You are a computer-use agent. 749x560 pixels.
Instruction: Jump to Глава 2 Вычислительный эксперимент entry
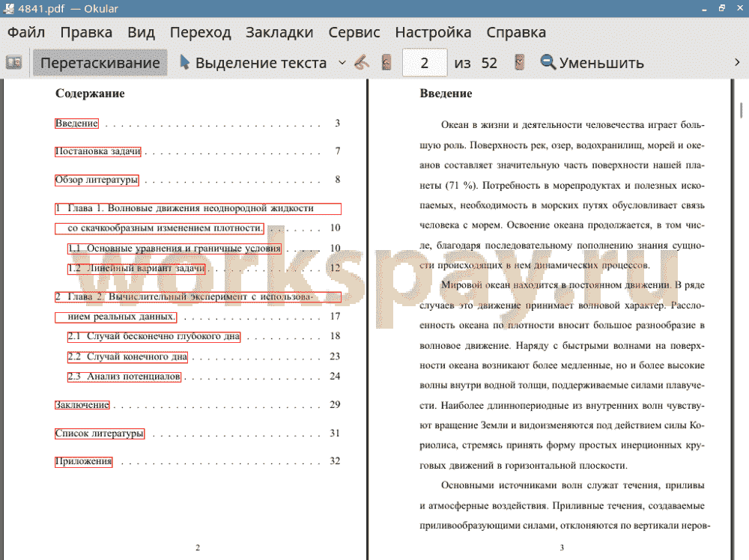tap(198, 297)
